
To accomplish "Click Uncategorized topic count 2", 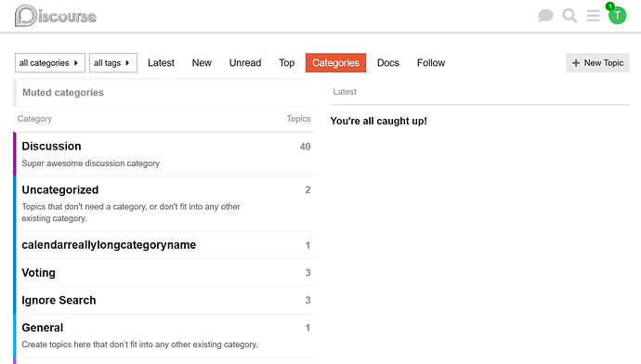I will coord(307,190).
